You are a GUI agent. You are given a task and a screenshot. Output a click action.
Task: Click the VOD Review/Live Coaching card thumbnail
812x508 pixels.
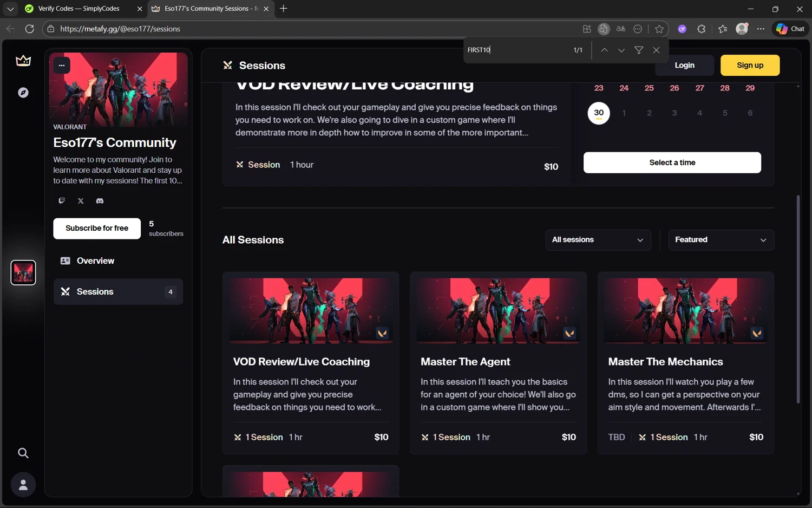(311, 311)
